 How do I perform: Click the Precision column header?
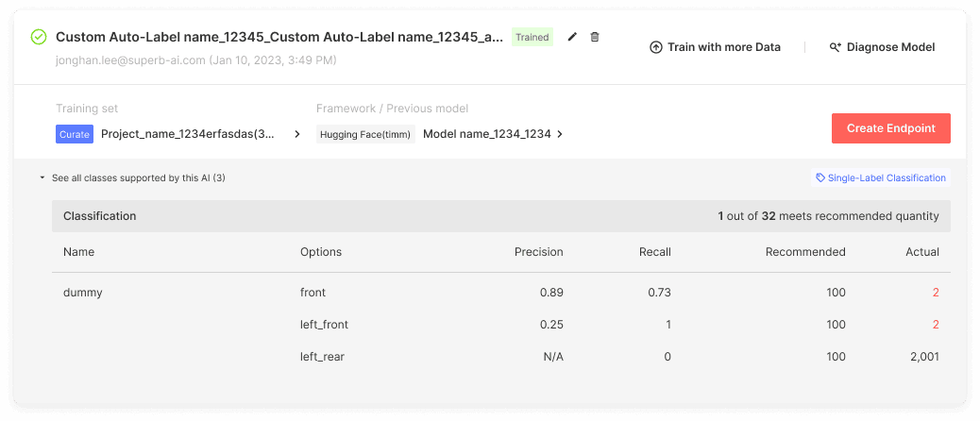(x=539, y=252)
